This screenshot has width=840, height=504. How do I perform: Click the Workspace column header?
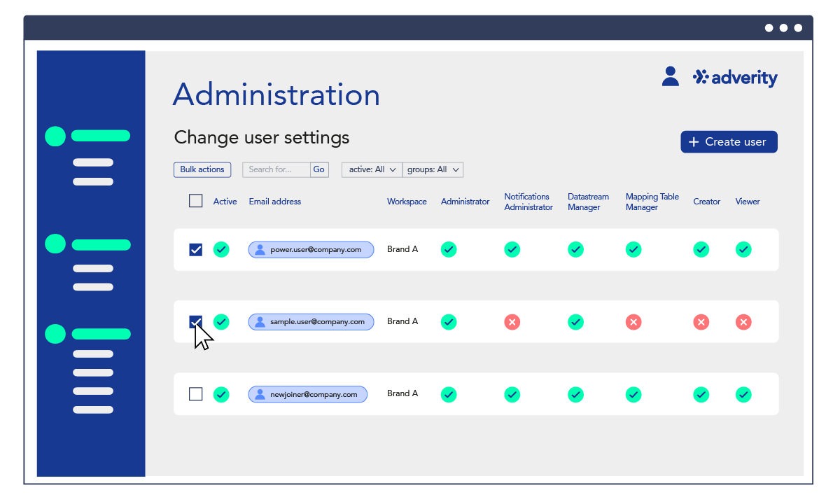coord(406,201)
